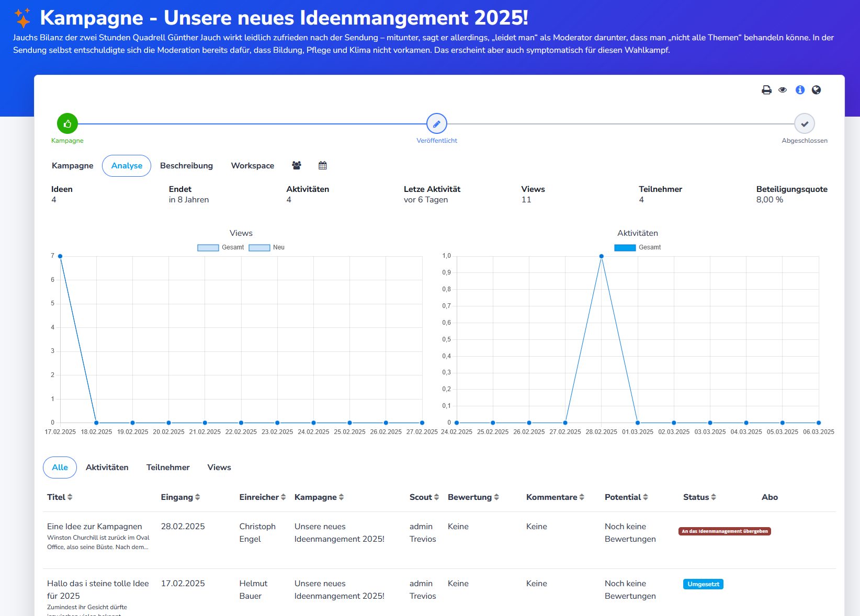Switch to the Beschreibung tab

click(x=186, y=165)
